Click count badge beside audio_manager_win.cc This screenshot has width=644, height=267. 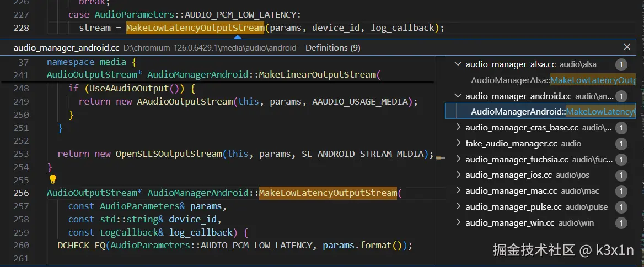[x=621, y=223]
